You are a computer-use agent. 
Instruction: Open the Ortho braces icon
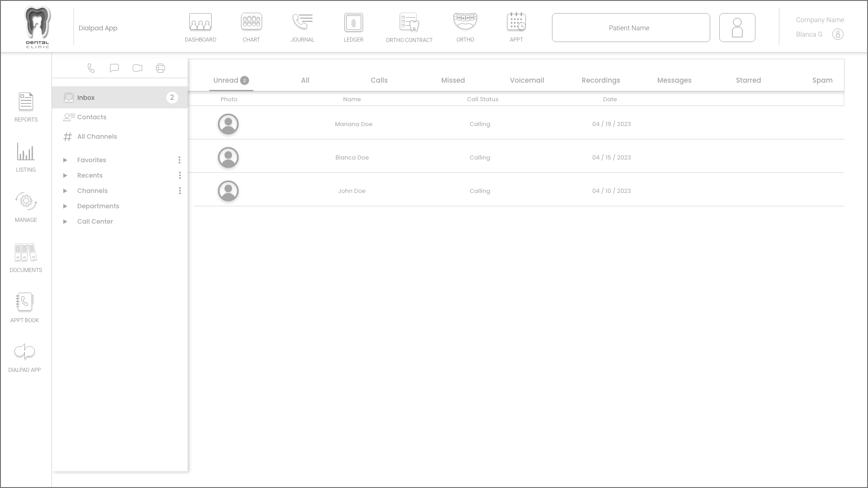(465, 21)
